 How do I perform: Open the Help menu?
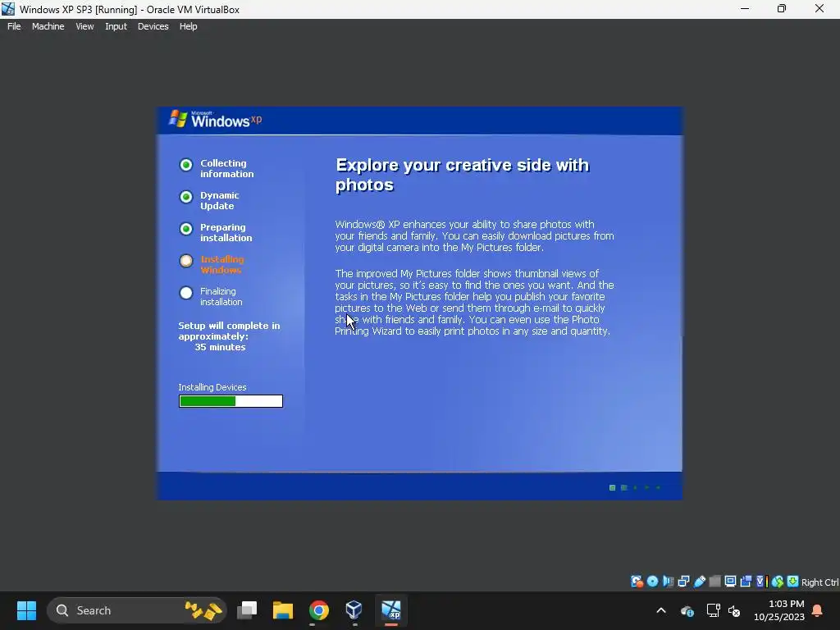coord(188,26)
